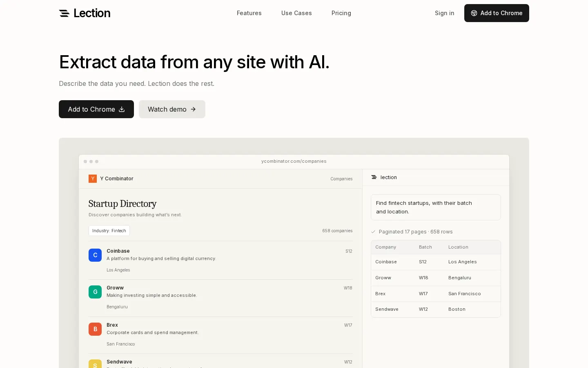
Task: Click the Location column header in results table
Action: [x=458, y=247]
